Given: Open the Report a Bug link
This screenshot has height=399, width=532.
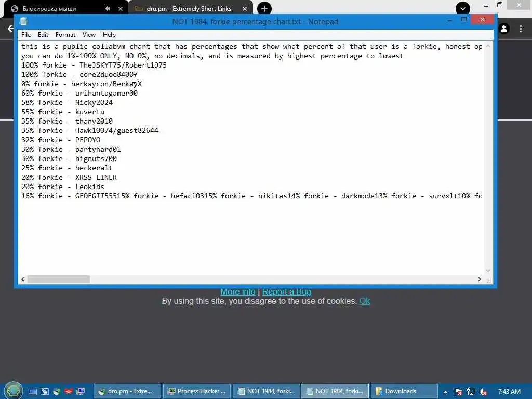Looking at the screenshot, I should click(286, 291).
